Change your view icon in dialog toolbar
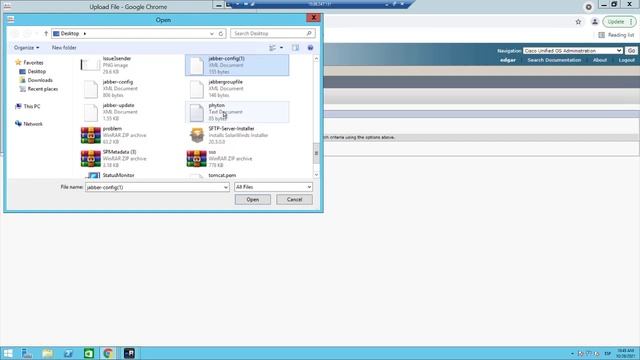Screen dimensions: 640x360 (272, 48)
